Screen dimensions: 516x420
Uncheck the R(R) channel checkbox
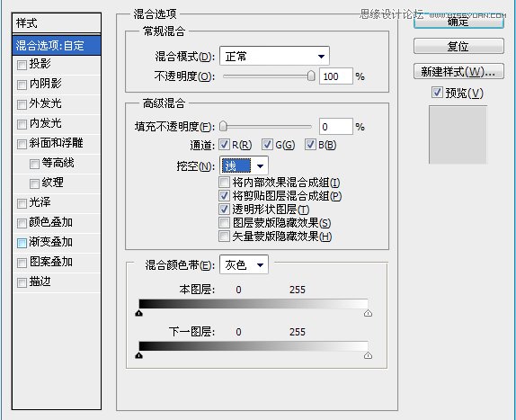tap(224, 144)
